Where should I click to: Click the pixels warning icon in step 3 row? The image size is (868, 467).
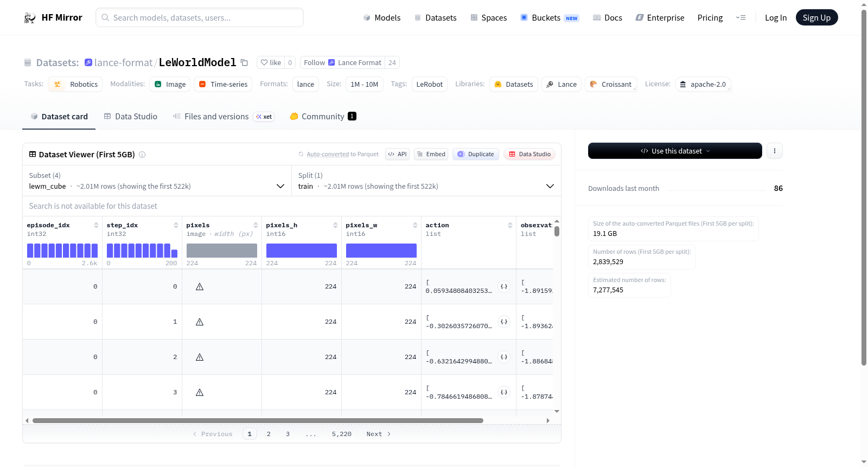(x=200, y=392)
